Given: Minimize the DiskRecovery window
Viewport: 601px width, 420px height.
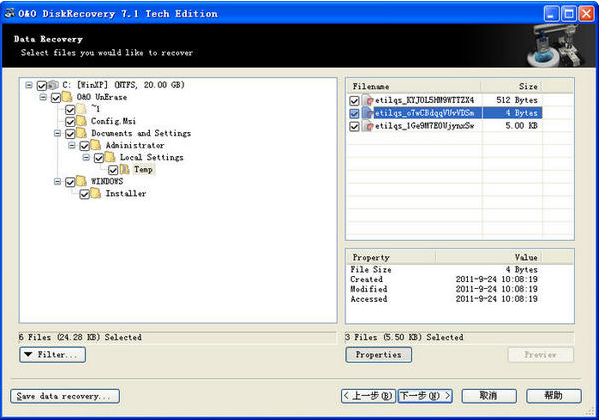Looking at the screenshot, I should pos(552,14).
